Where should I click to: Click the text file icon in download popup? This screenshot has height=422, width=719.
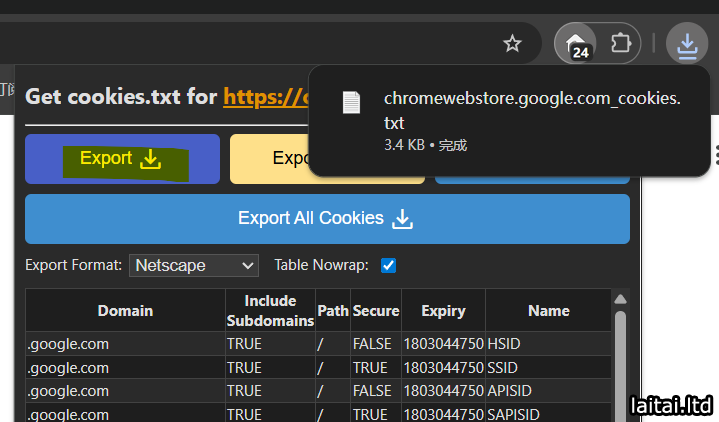coord(350,102)
